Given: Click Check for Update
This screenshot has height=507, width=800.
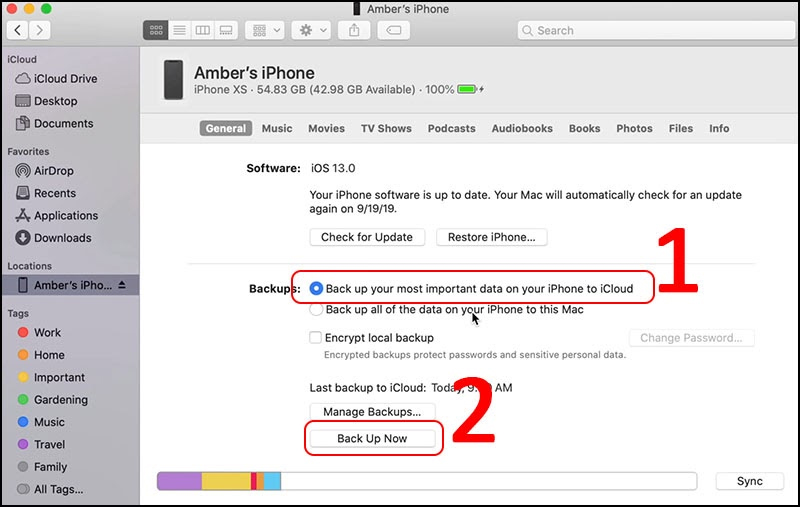Looking at the screenshot, I should pyautogui.click(x=367, y=237).
